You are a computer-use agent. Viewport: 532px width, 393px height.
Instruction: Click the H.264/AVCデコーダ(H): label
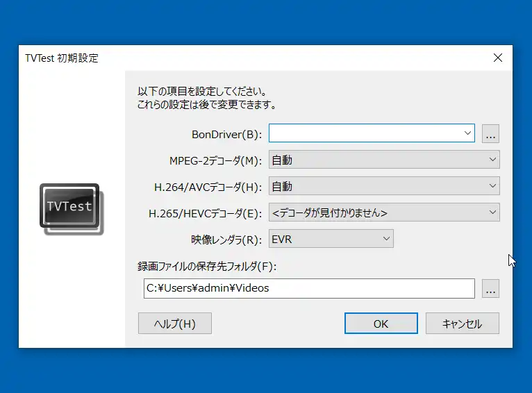(208, 187)
